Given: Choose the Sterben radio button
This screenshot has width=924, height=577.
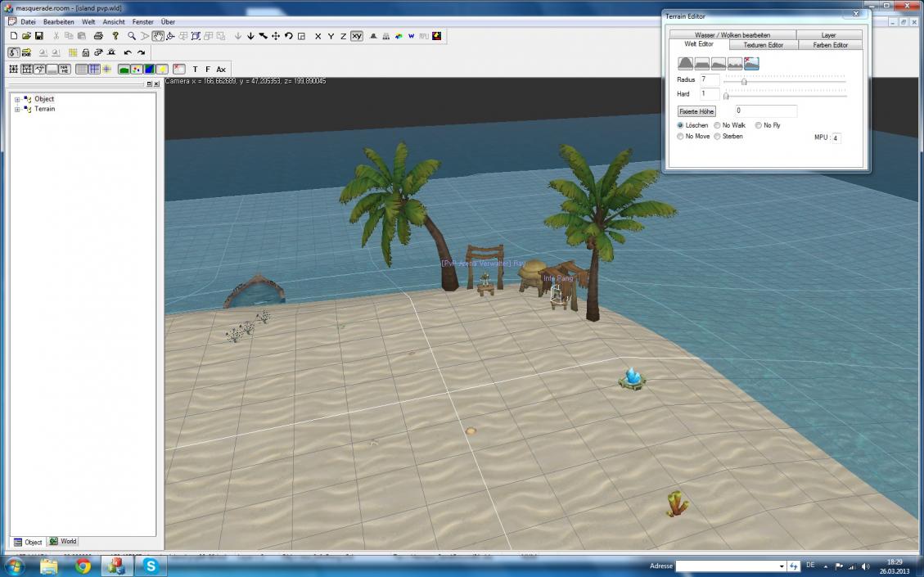Looking at the screenshot, I should (718, 137).
